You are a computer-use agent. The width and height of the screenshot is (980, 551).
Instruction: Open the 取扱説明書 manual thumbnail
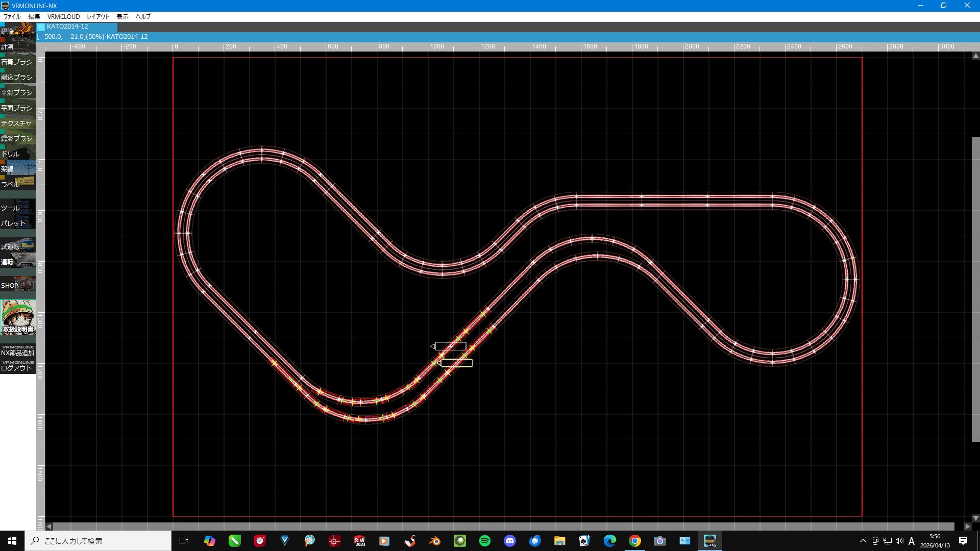18,317
